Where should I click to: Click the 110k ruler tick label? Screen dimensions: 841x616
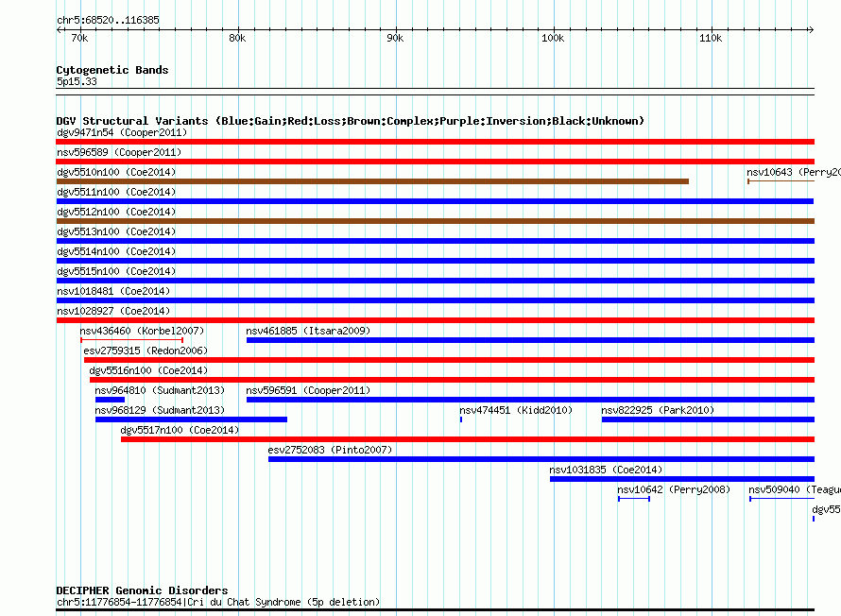point(711,39)
